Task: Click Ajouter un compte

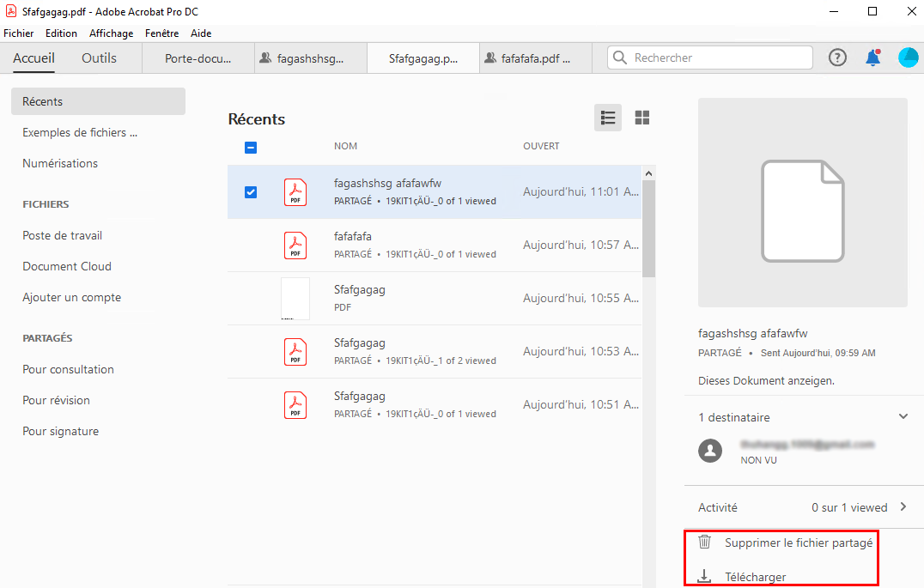Action: (72, 298)
